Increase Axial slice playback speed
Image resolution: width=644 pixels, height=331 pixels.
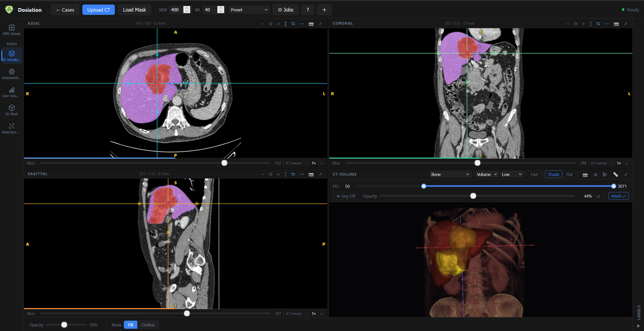(321, 163)
